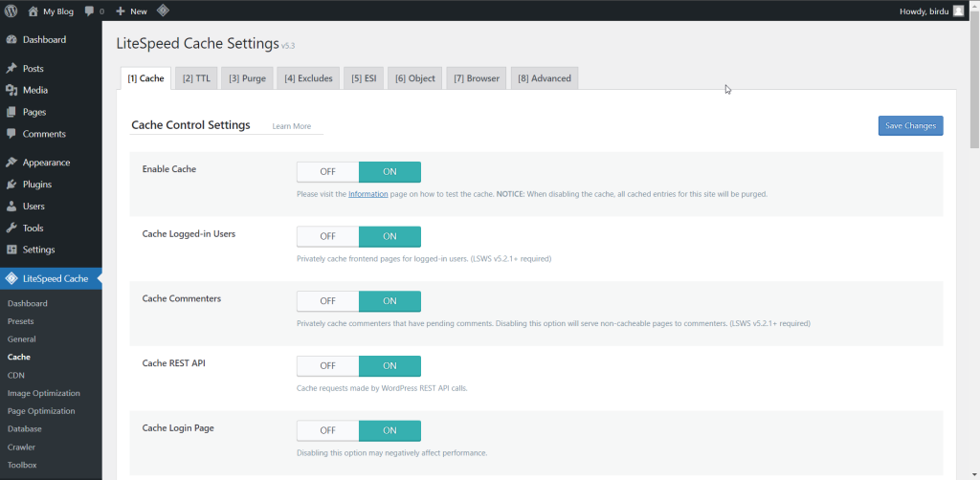Click the Tools wrench icon
The width and height of the screenshot is (980, 480).
click(x=11, y=229)
